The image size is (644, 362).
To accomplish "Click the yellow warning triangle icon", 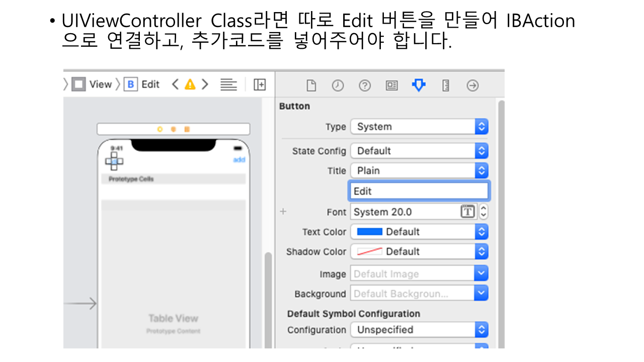I will tap(190, 84).
